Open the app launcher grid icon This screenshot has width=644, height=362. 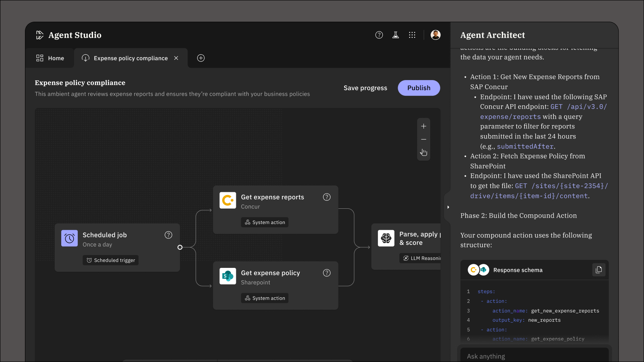tap(412, 35)
